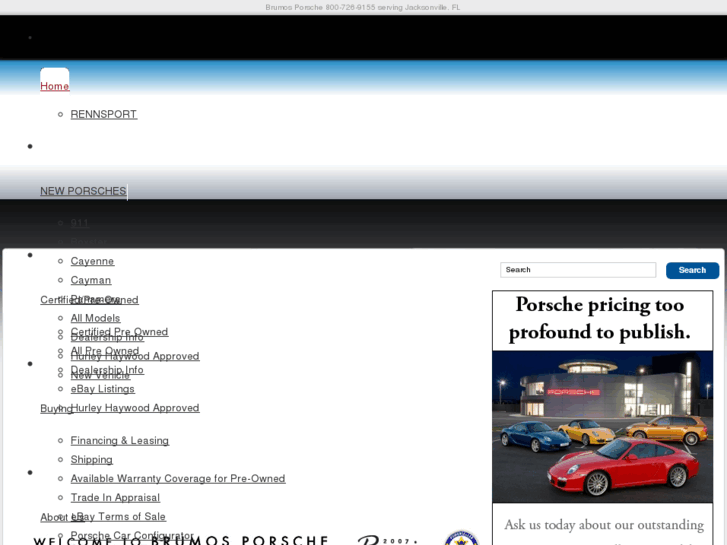Viewport: 727px width, 545px height.
Task: View the All Models link
Action: [96, 318]
